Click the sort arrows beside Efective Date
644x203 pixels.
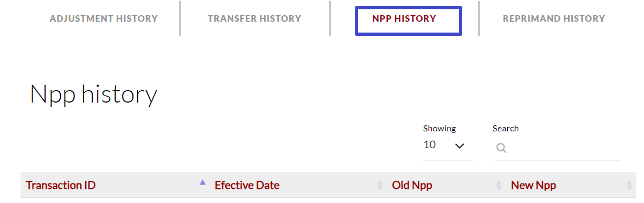tap(379, 185)
